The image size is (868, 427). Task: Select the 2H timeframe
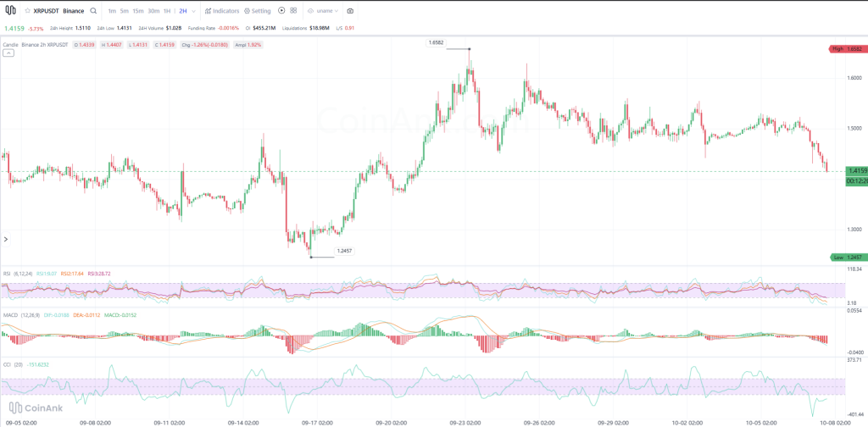click(183, 10)
